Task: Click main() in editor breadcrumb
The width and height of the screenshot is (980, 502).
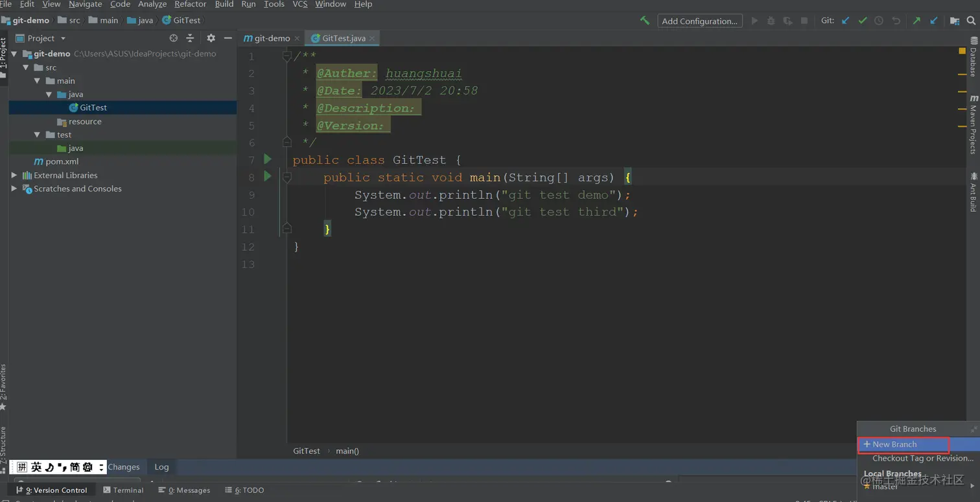Action: click(x=347, y=451)
